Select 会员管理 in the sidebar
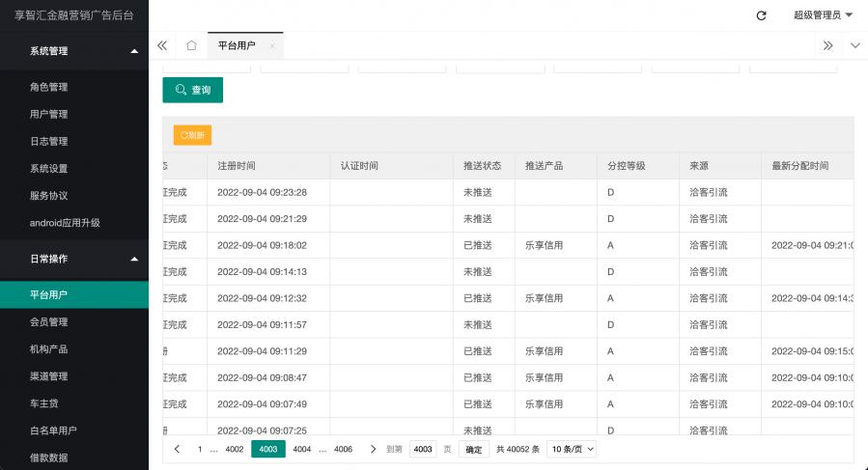 coord(48,321)
